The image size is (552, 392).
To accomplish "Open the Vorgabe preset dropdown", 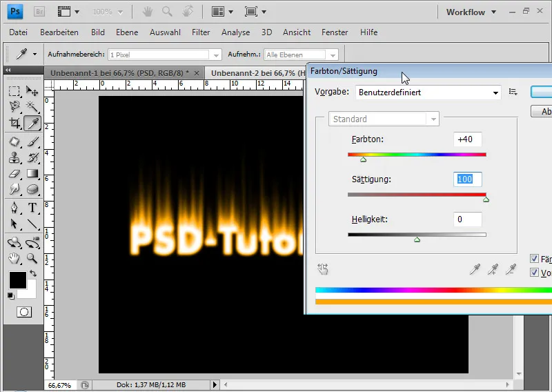I will [428, 92].
